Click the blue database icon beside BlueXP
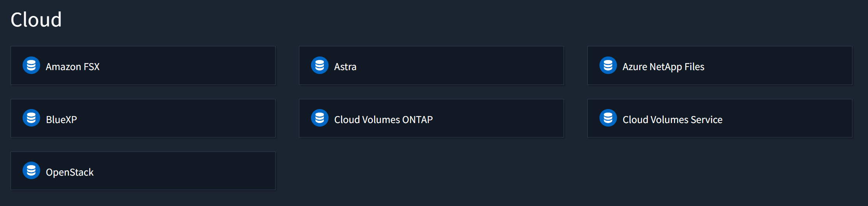 [x=32, y=118]
